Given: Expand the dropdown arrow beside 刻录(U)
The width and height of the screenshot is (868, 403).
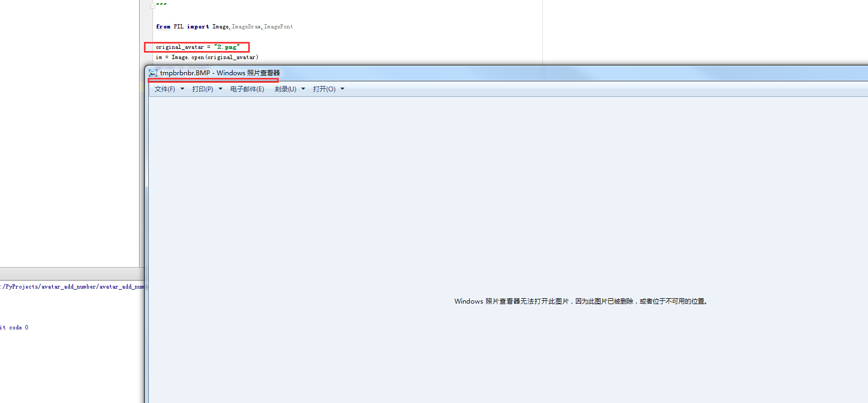Looking at the screenshot, I should (x=303, y=89).
